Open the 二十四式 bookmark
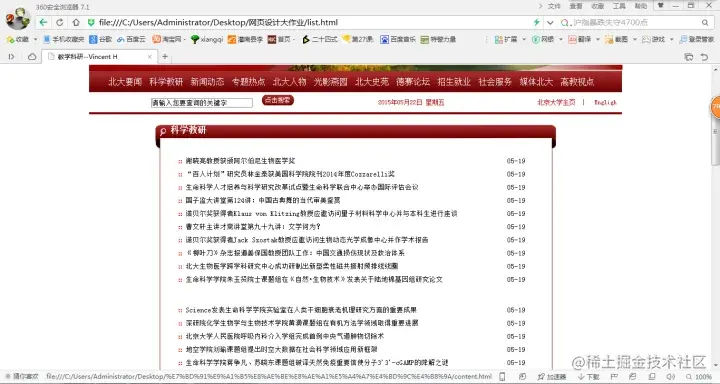Image resolution: width=720 pixels, height=384 pixels. [320, 40]
